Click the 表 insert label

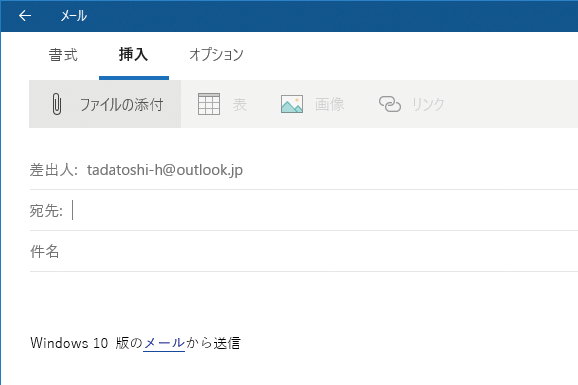(x=240, y=104)
